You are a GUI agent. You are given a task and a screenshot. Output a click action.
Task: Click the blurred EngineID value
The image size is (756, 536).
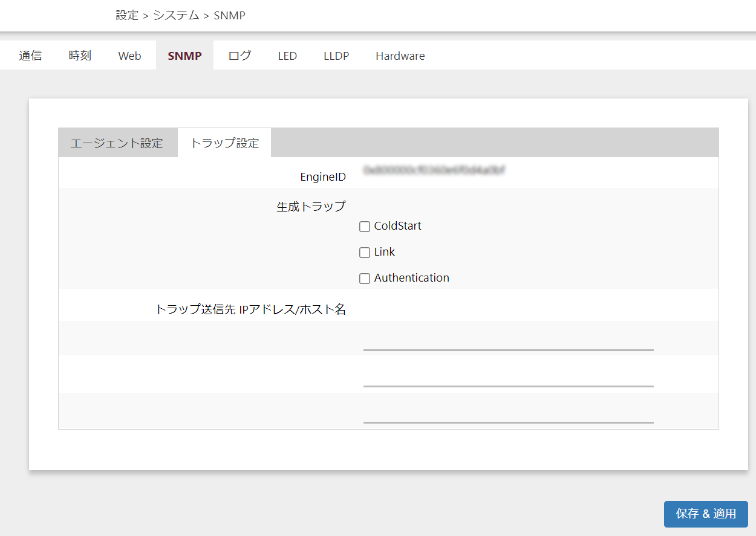pyautogui.click(x=434, y=171)
